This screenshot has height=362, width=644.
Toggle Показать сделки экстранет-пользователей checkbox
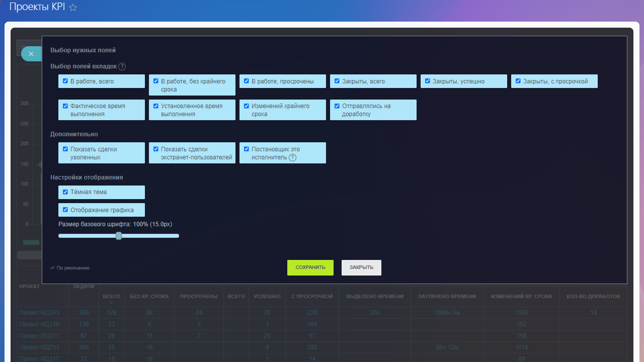(x=156, y=149)
